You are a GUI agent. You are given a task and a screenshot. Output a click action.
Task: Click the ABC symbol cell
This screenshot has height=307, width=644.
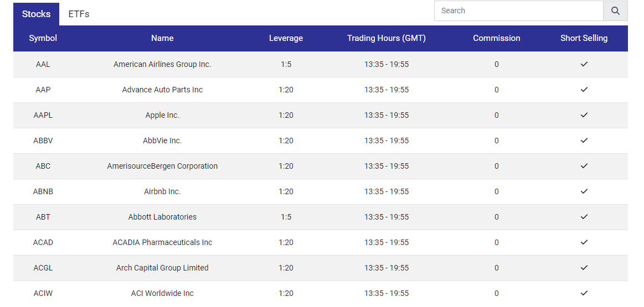(x=43, y=166)
